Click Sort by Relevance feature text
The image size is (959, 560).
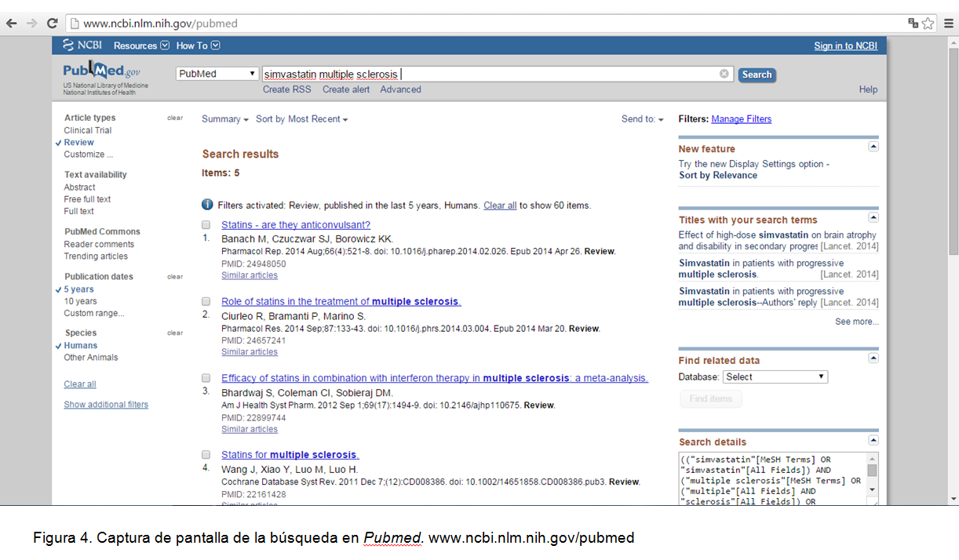718,175
